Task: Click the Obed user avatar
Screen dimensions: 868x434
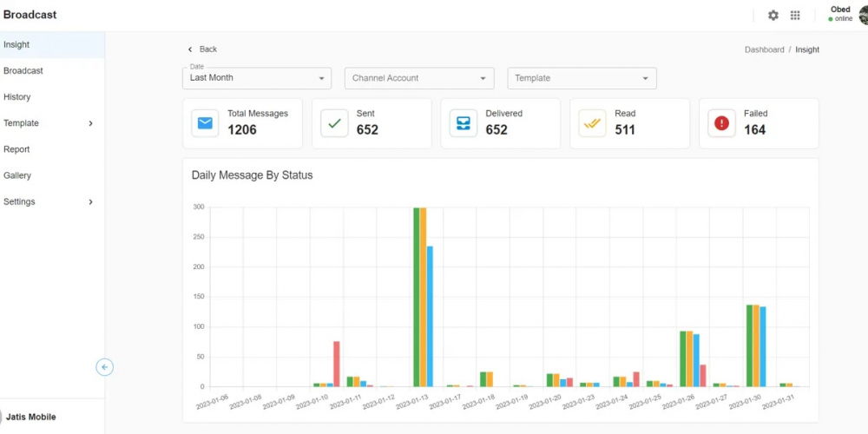Action: 863,15
